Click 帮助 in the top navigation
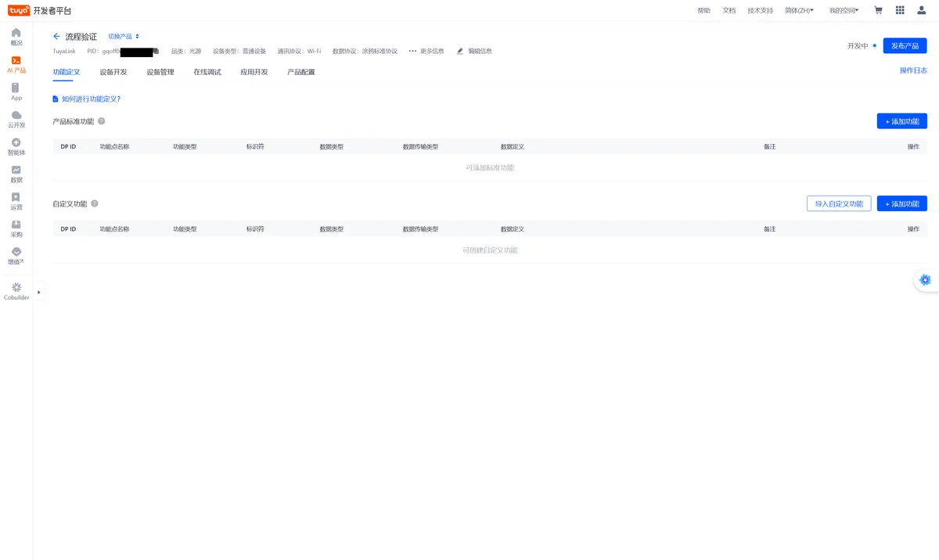The height and width of the screenshot is (560, 939). click(704, 10)
